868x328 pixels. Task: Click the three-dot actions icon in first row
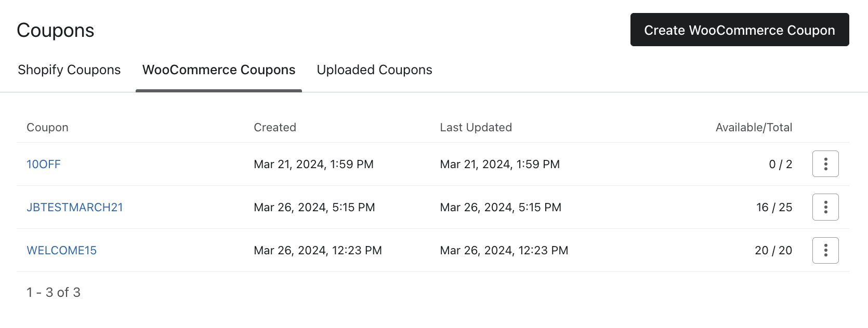[825, 163]
